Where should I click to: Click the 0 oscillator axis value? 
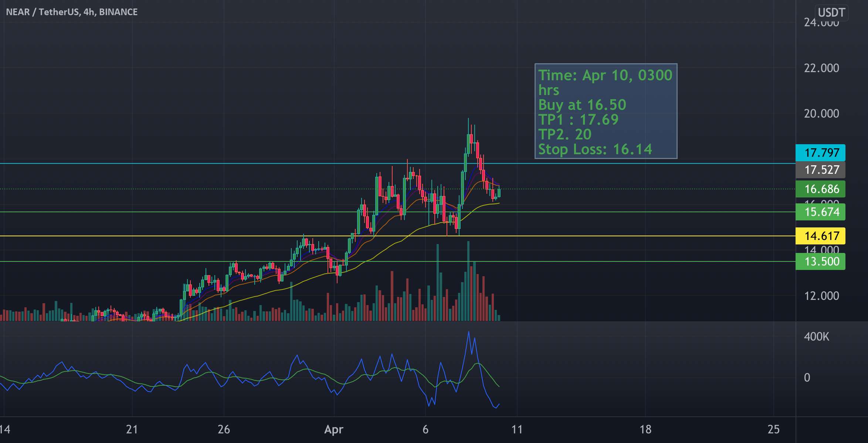coord(807,378)
